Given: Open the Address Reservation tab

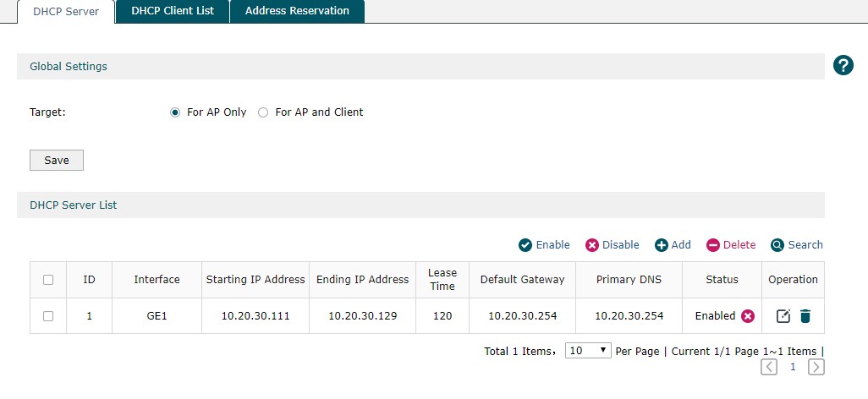Looking at the screenshot, I should [x=297, y=11].
